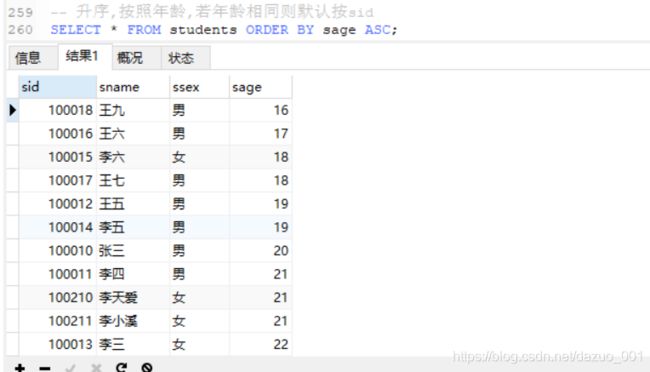The image size is (650, 372).
Task: Click the name cell 王九
Action: click(133, 110)
